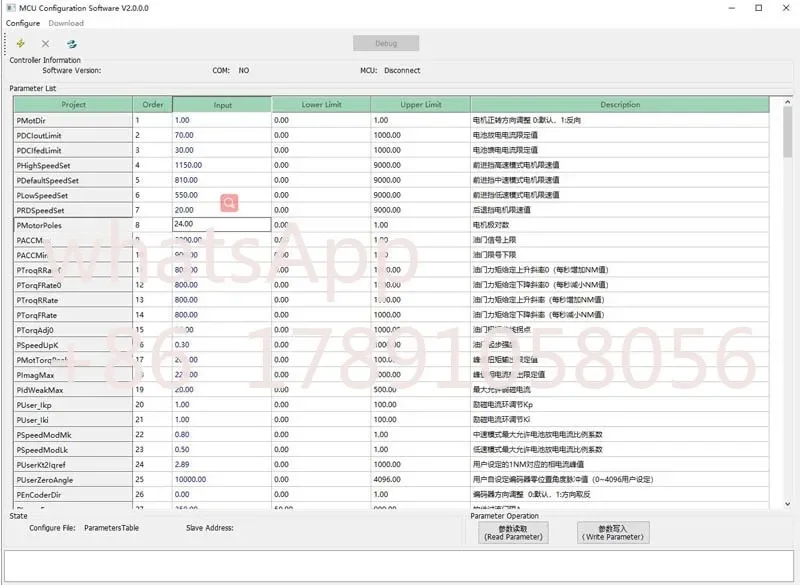The height and width of the screenshot is (585, 800).
Task: Click the lightning bolt connect icon
Action: [x=21, y=43]
